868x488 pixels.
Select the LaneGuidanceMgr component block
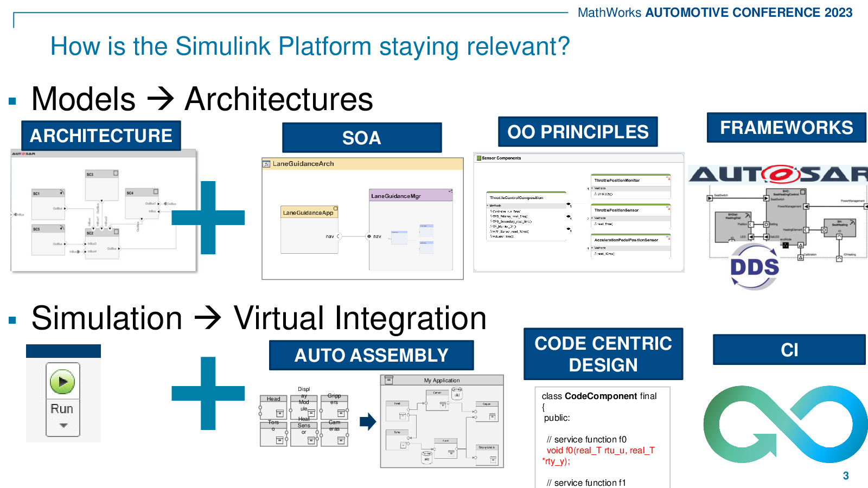click(x=411, y=229)
